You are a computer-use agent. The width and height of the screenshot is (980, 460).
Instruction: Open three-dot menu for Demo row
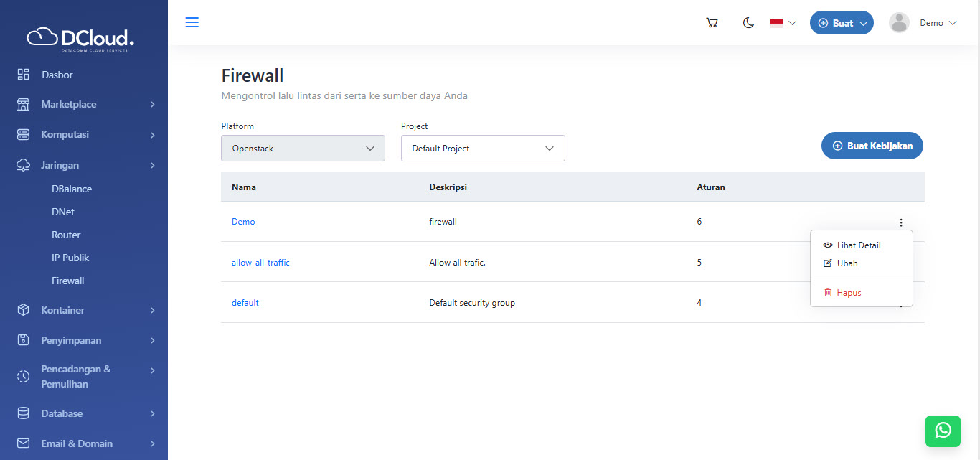pyautogui.click(x=901, y=222)
